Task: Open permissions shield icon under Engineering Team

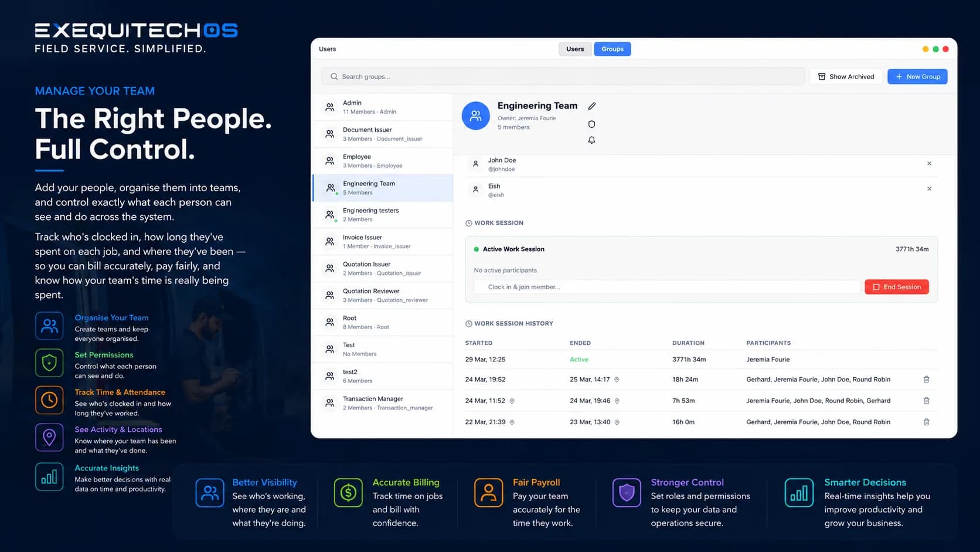Action: tap(591, 124)
